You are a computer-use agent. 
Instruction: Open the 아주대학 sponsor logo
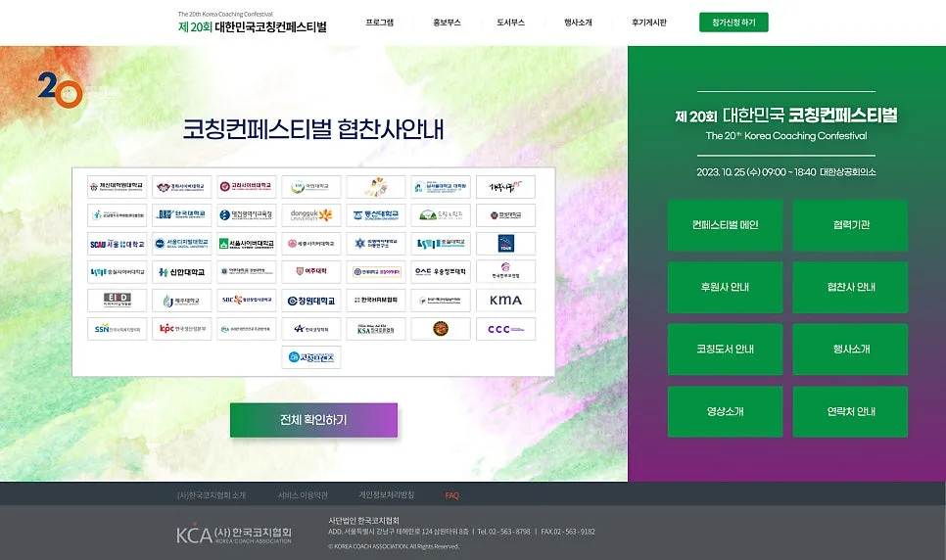point(311,272)
